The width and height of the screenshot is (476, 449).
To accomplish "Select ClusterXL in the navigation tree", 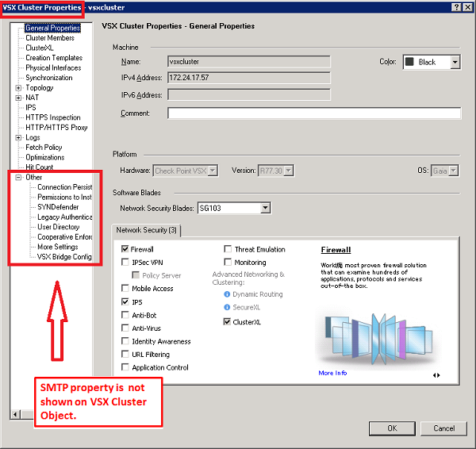I will coord(40,48).
